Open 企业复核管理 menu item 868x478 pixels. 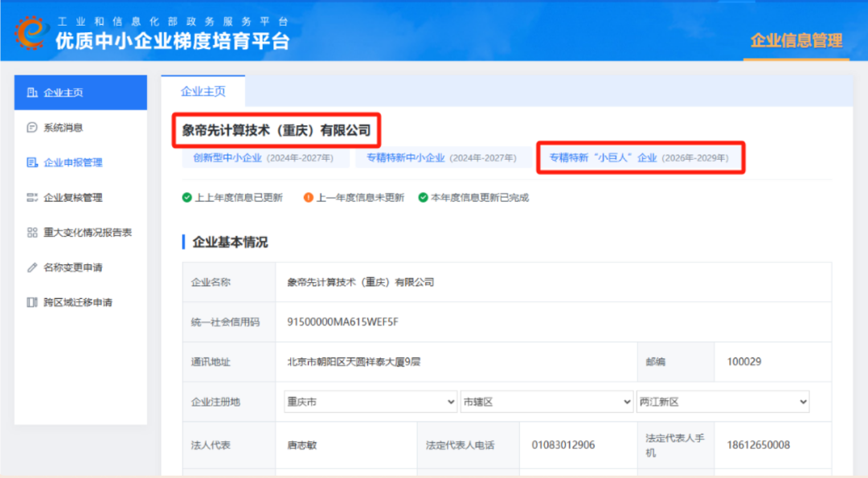(x=81, y=198)
